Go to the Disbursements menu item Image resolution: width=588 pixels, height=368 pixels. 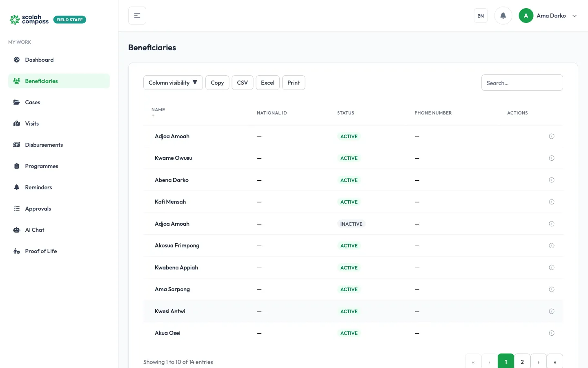coord(59,145)
